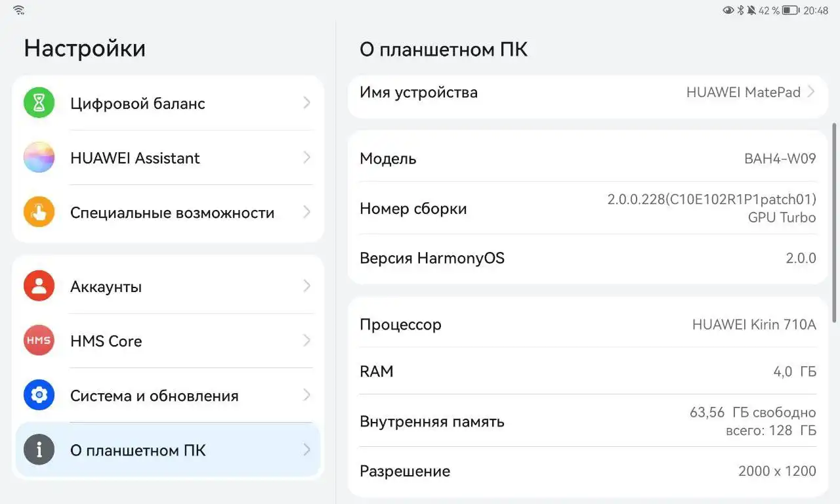This screenshot has width=840, height=504.
Task: Click the Система и обновления gear icon
Action: (x=39, y=395)
